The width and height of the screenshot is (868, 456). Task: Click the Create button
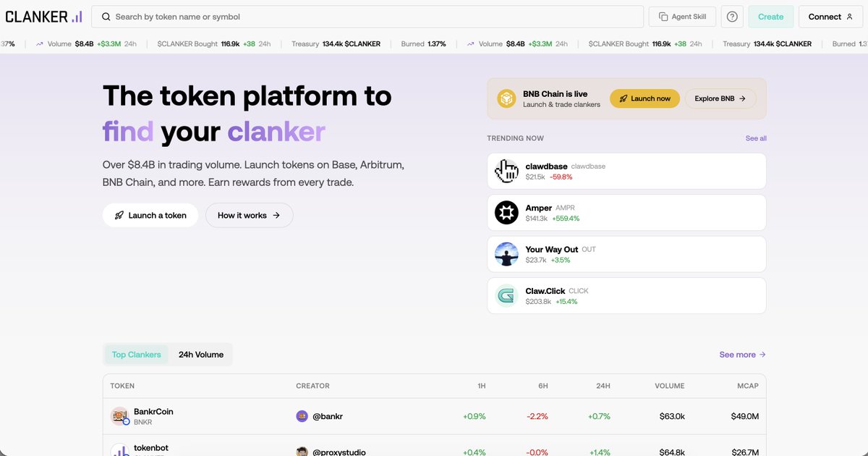point(770,16)
